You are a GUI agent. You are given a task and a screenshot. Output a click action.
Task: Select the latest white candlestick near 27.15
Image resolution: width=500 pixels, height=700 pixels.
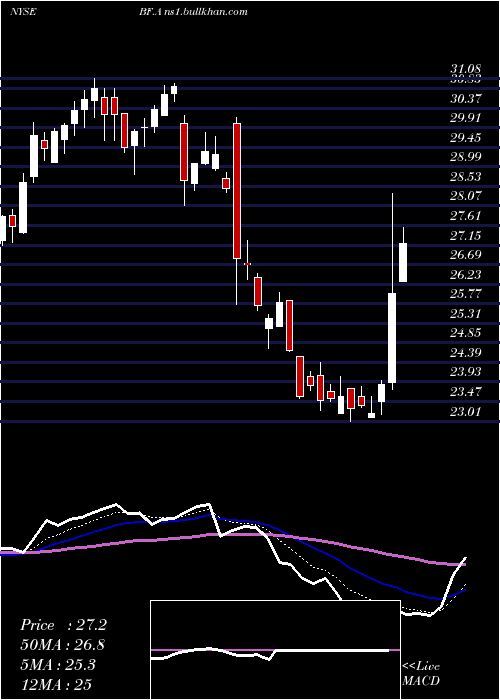pos(403,262)
